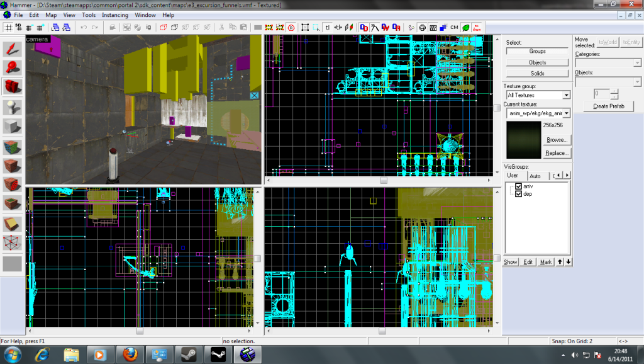
Task: Open the Map menu
Action: pyautogui.click(x=51, y=15)
